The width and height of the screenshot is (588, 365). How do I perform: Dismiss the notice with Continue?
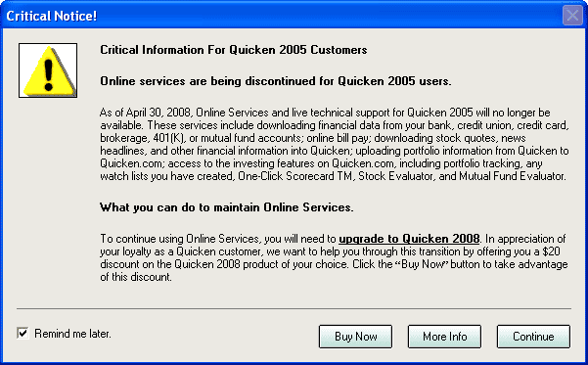pyautogui.click(x=533, y=337)
